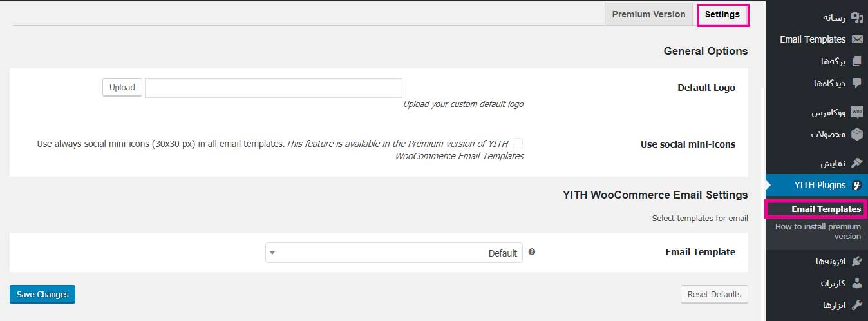The width and height of the screenshot is (868, 321).
Task: Click the help question mark near Email Template
Action: click(532, 252)
